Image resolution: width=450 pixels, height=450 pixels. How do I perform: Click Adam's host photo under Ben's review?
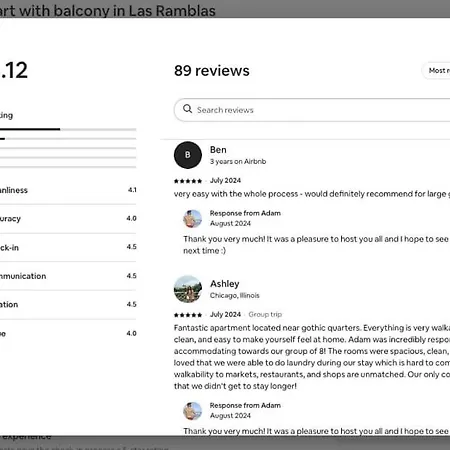tap(193, 219)
